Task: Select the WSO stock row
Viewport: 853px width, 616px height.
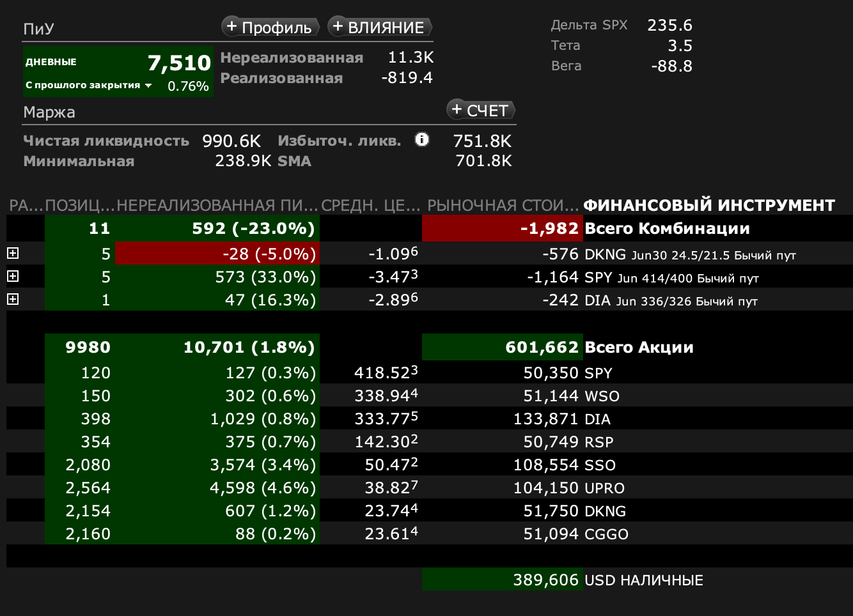Action: (429, 396)
